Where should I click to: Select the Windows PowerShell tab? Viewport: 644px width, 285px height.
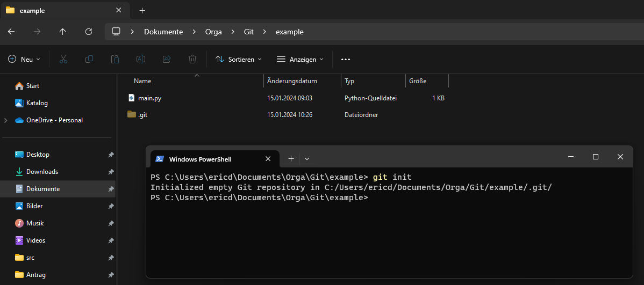pyautogui.click(x=215, y=159)
